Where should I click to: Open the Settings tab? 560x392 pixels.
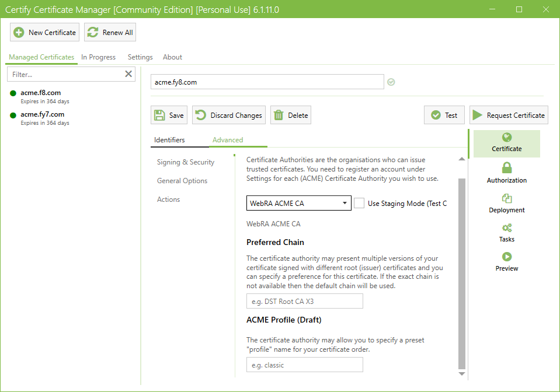140,57
